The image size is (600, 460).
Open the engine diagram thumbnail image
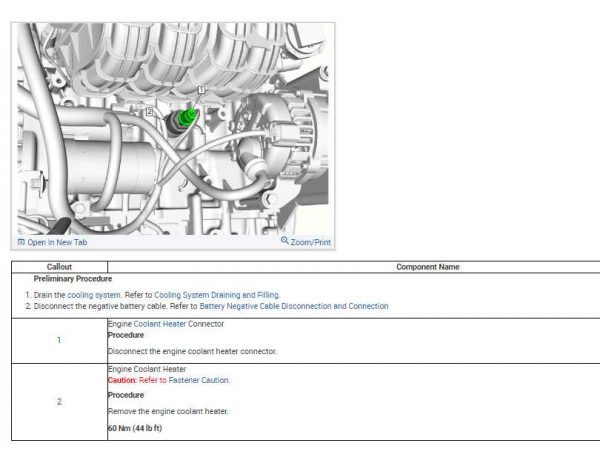pyautogui.click(x=173, y=129)
